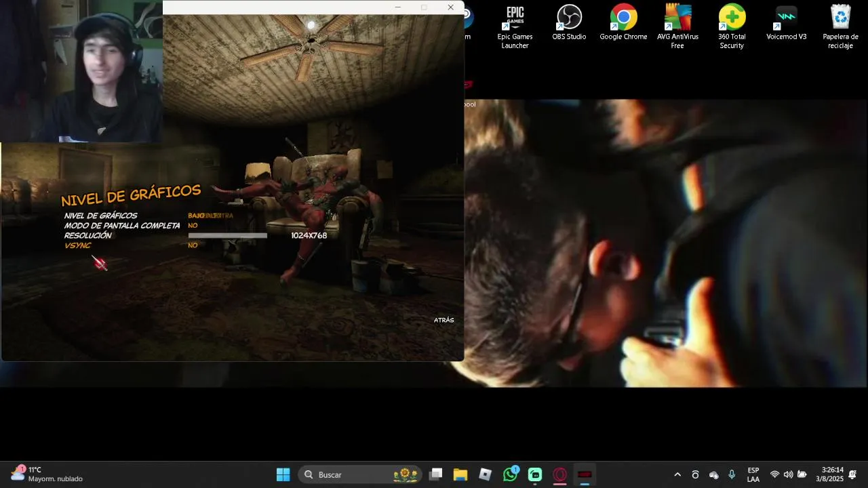The width and height of the screenshot is (868, 488).
Task: Open Papelera de reciclaje desktop icon
Action: [x=840, y=27]
